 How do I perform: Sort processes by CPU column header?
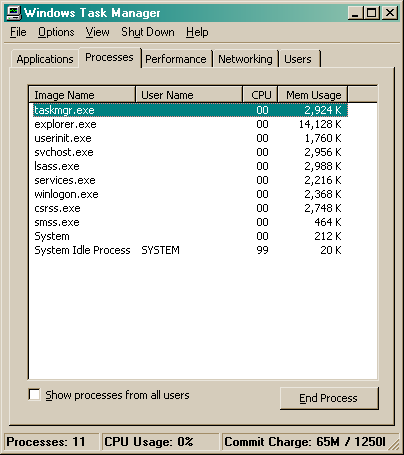click(x=260, y=95)
